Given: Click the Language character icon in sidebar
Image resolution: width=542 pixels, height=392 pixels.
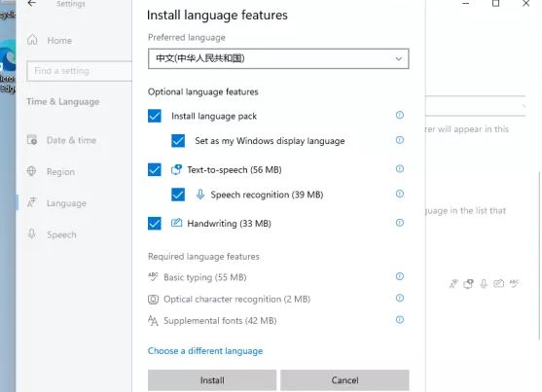Looking at the screenshot, I should click(32, 202).
